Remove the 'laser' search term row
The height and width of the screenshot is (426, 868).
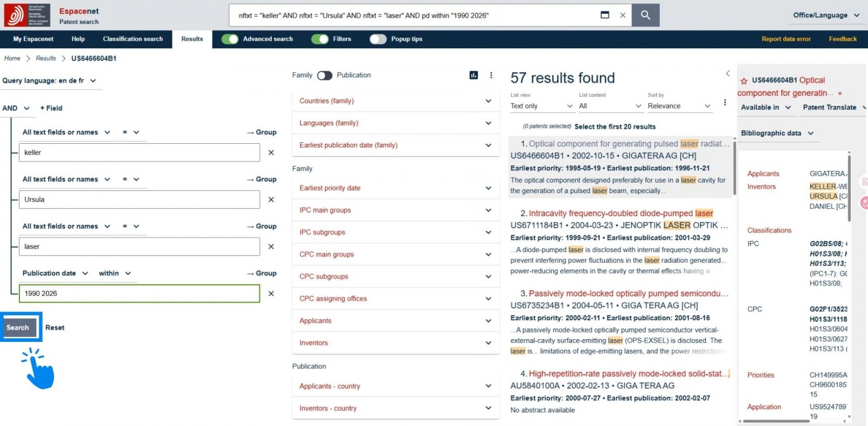(271, 246)
